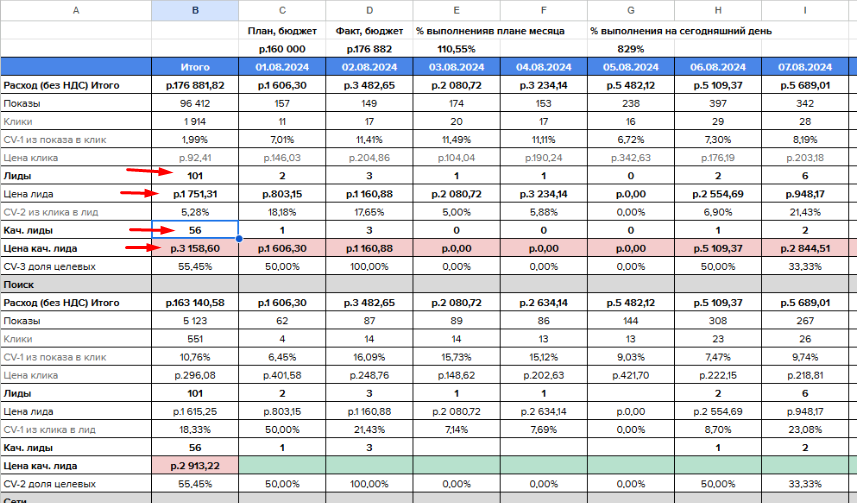Select search quality lead cost р.2 913,22
The image size is (857, 503).
195,466
